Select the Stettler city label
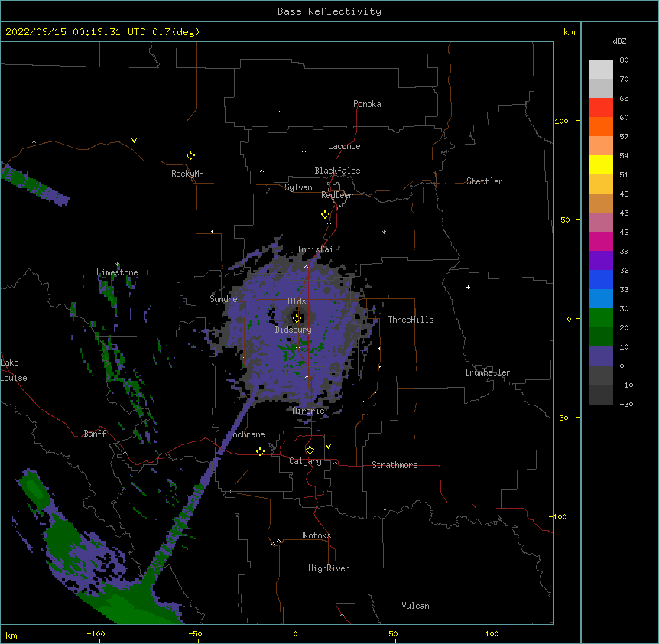 click(x=485, y=181)
